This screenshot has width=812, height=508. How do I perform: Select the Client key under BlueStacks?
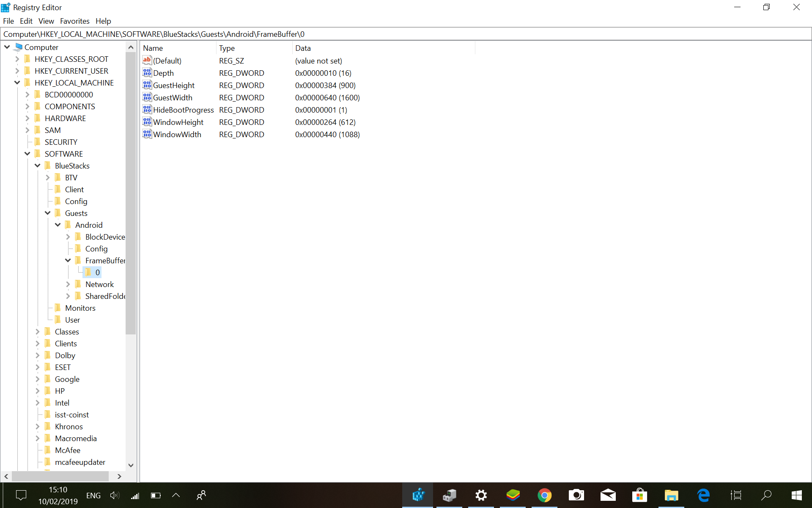(x=74, y=189)
